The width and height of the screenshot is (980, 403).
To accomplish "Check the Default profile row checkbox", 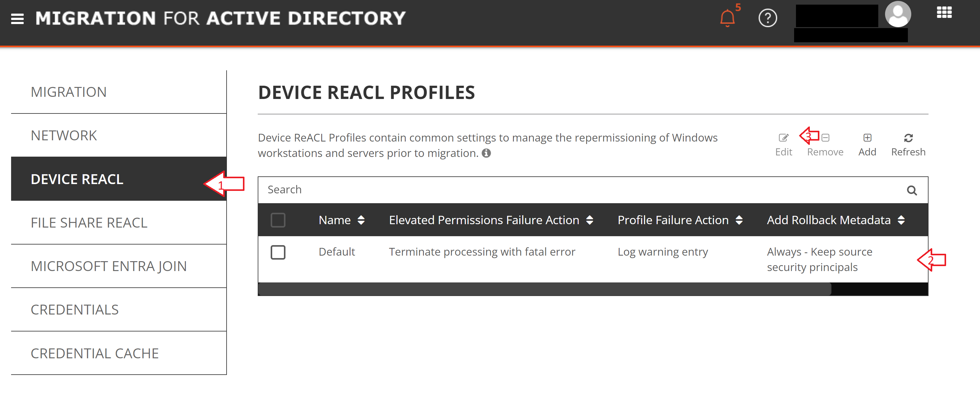I will 278,252.
